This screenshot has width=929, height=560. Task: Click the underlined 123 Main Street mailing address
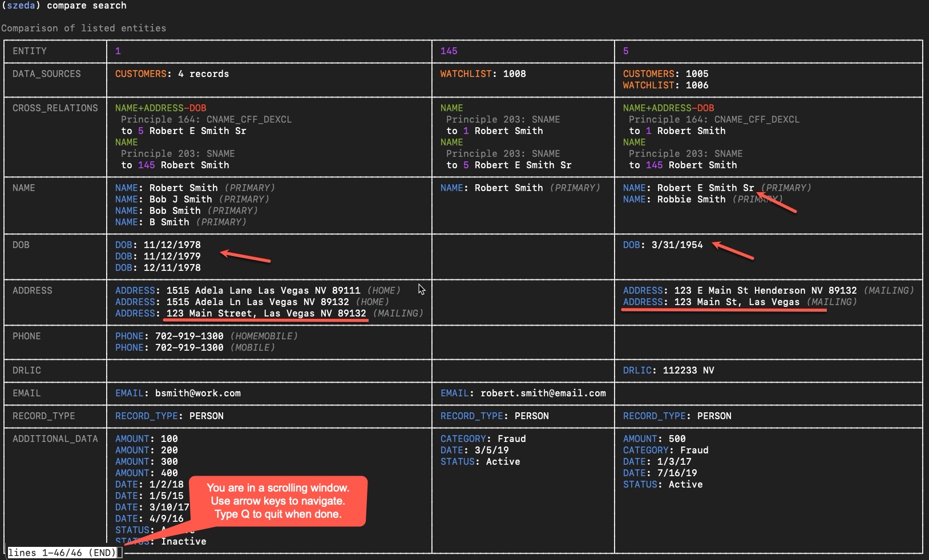click(265, 313)
